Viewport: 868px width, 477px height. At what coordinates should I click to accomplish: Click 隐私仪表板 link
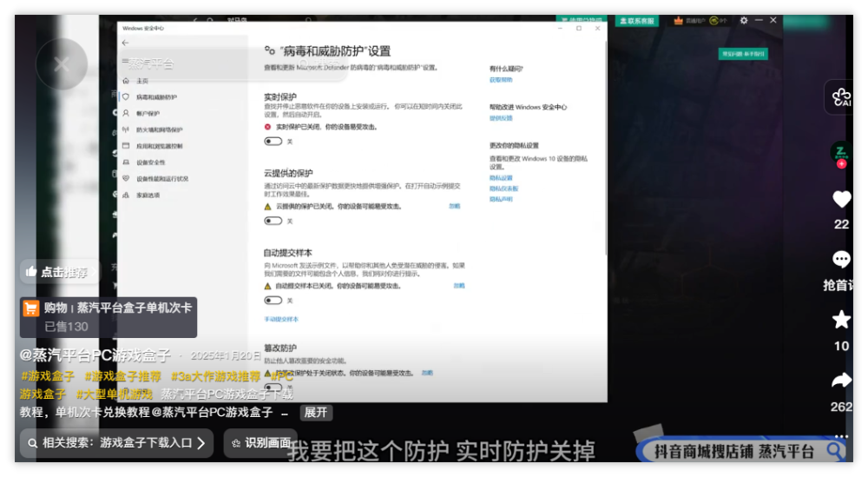coord(503,189)
